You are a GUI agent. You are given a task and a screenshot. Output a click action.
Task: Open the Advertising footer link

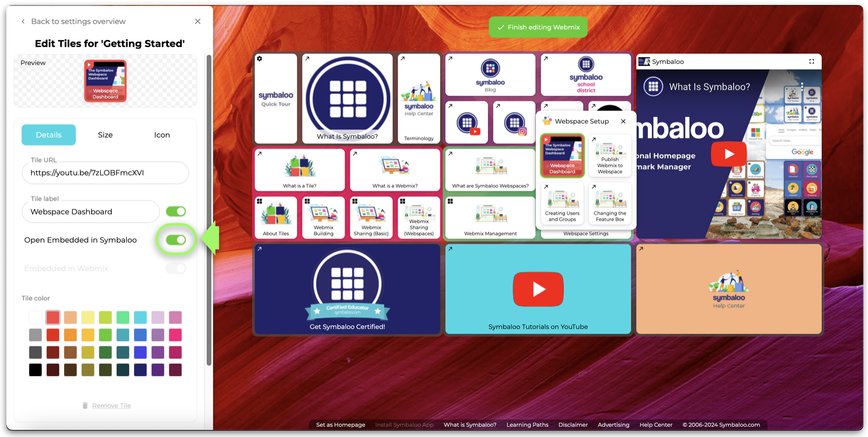tap(614, 425)
